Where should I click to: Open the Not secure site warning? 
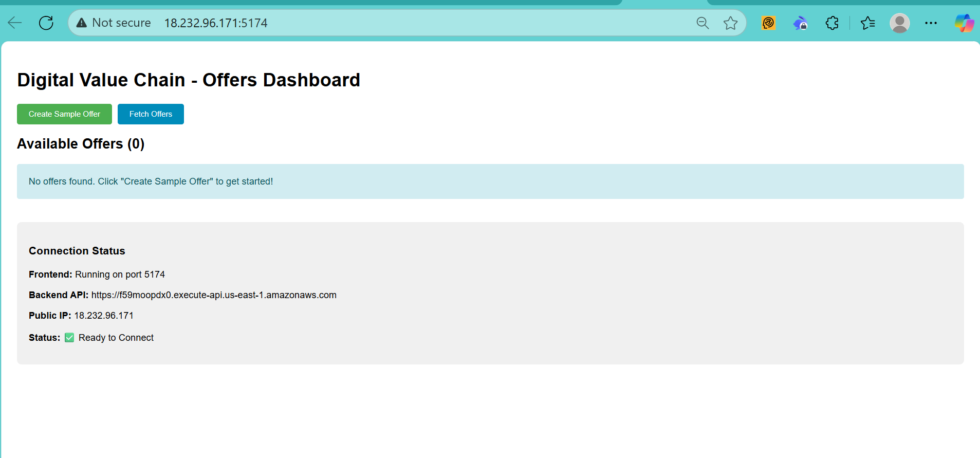point(114,23)
